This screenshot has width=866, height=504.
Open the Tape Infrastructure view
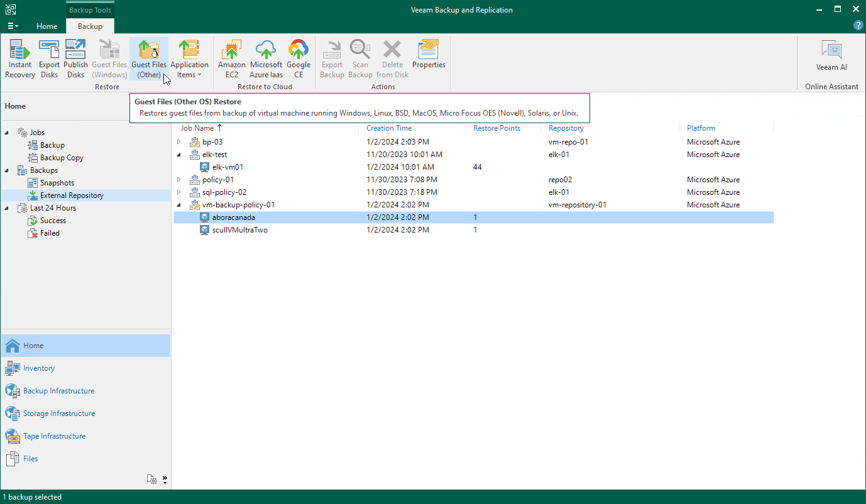pyautogui.click(x=85, y=436)
